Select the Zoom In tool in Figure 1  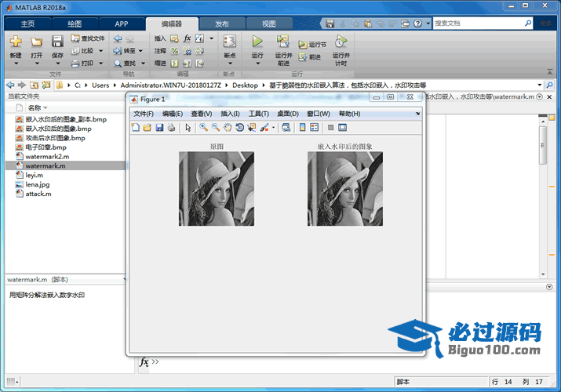tap(203, 127)
